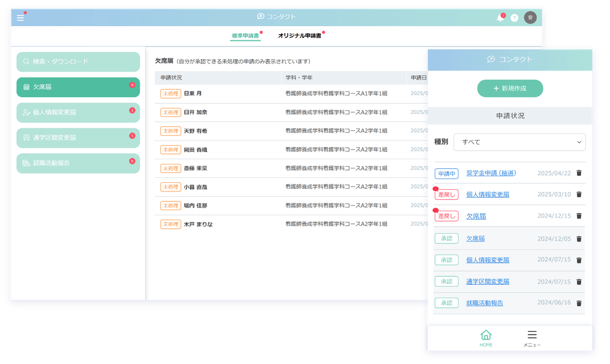Click the 安 avatar at top right

pyautogui.click(x=530, y=18)
